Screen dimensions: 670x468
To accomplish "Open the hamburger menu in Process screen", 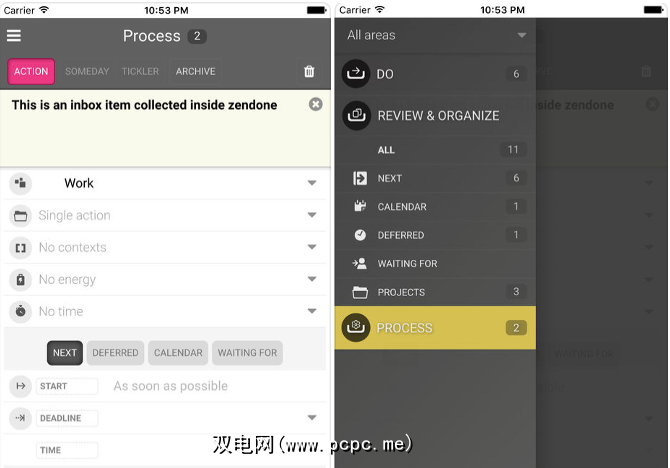I will [14, 36].
